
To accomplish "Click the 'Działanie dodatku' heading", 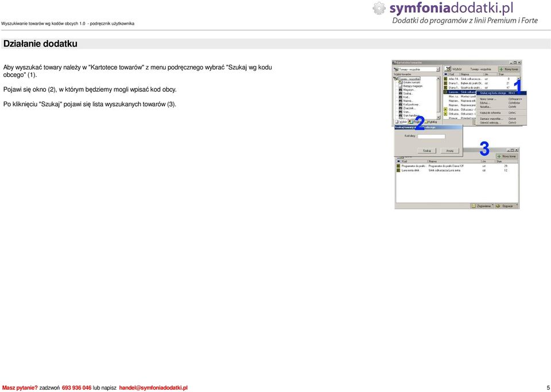I will tap(40, 44).
